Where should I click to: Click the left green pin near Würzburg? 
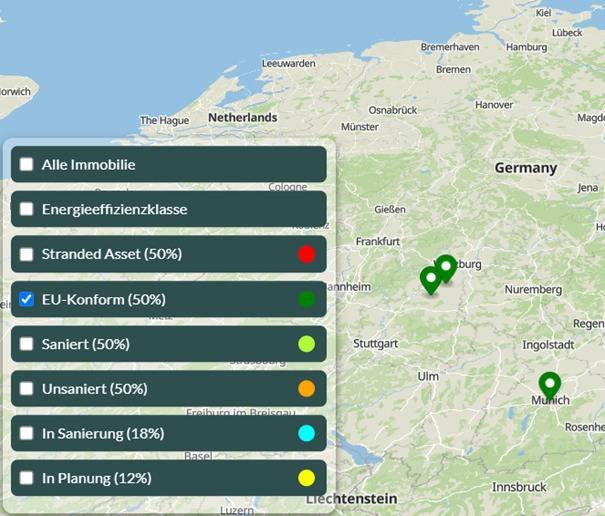click(x=431, y=279)
